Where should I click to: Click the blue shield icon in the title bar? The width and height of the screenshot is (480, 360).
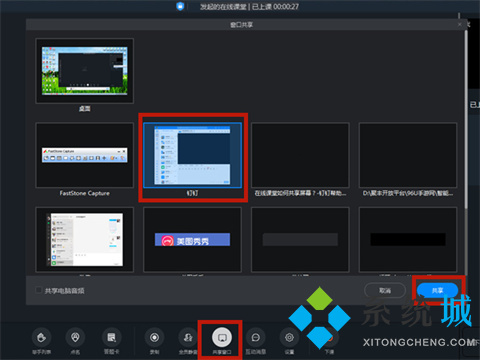[180, 6]
